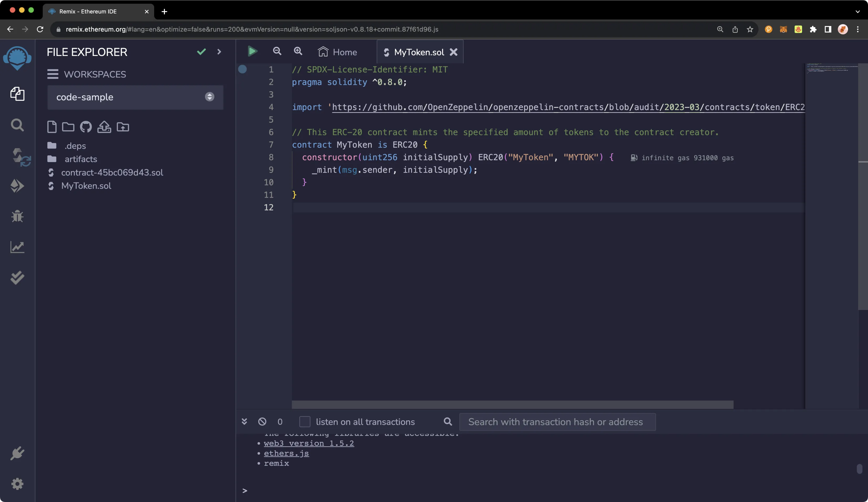Open the OpenZeppelin GitHub import URL
The image size is (868, 502).
click(x=568, y=107)
